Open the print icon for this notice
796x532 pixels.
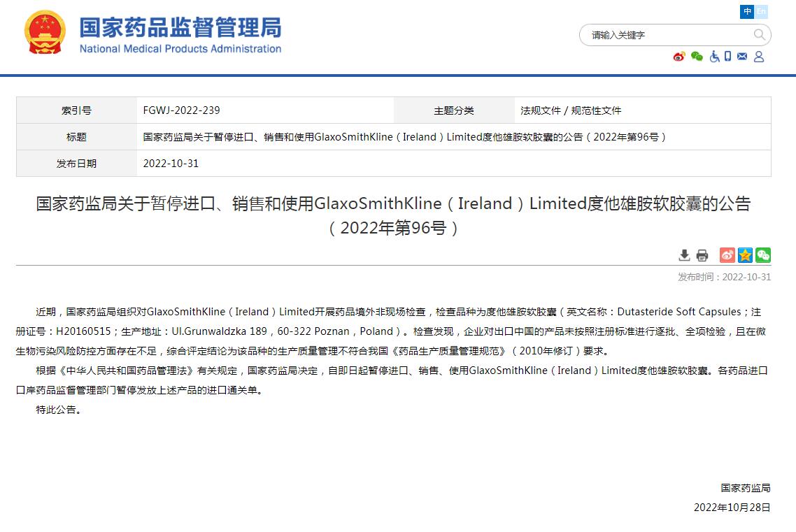pos(702,255)
